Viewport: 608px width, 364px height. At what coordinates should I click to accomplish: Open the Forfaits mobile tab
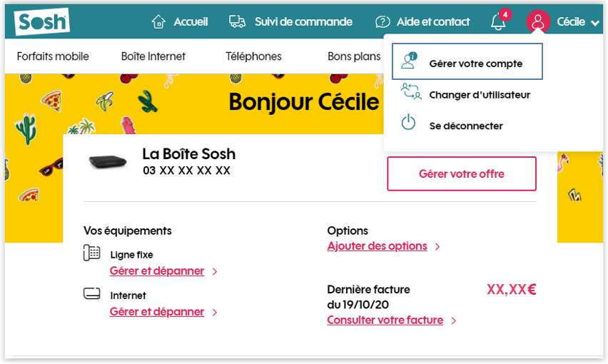(x=53, y=56)
